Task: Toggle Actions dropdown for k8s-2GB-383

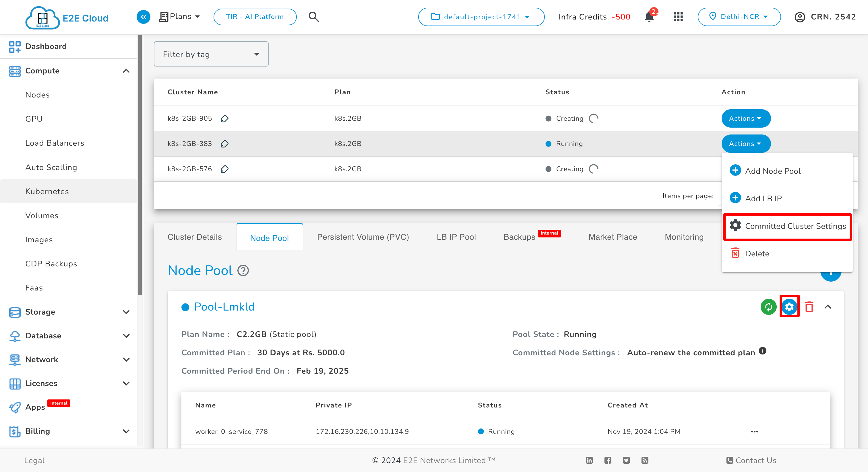Action: (746, 144)
